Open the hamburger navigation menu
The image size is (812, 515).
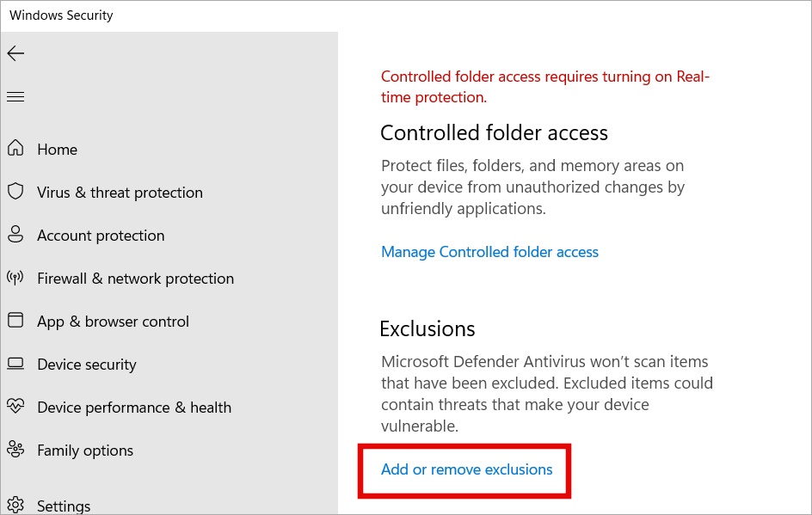(15, 97)
